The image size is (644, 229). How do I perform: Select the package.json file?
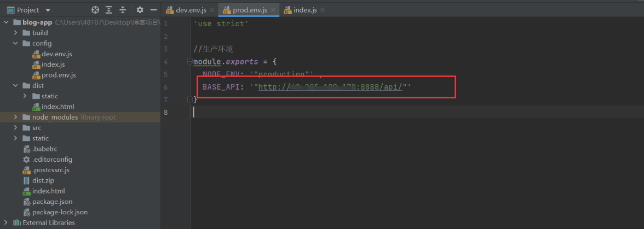click(x=52, y=202)
